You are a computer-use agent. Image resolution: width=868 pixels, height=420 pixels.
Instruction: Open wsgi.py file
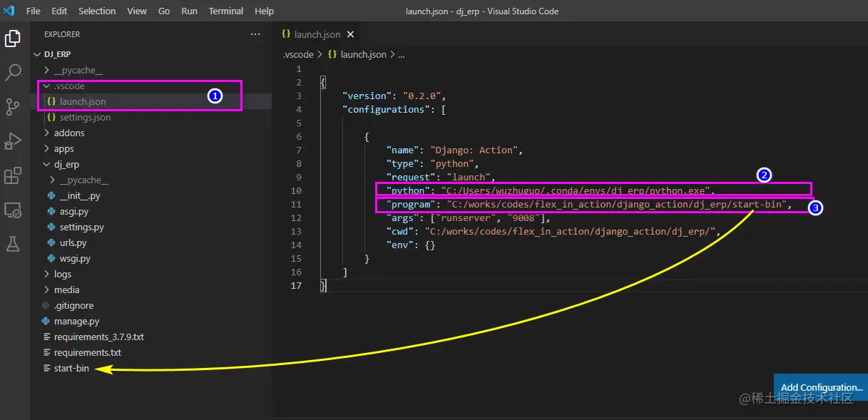coord(75,258)
